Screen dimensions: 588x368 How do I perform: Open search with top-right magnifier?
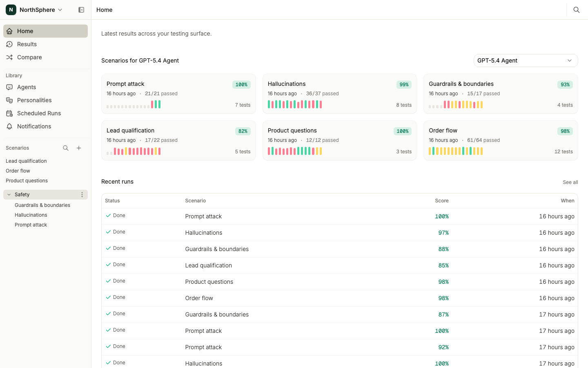point(577,10)
